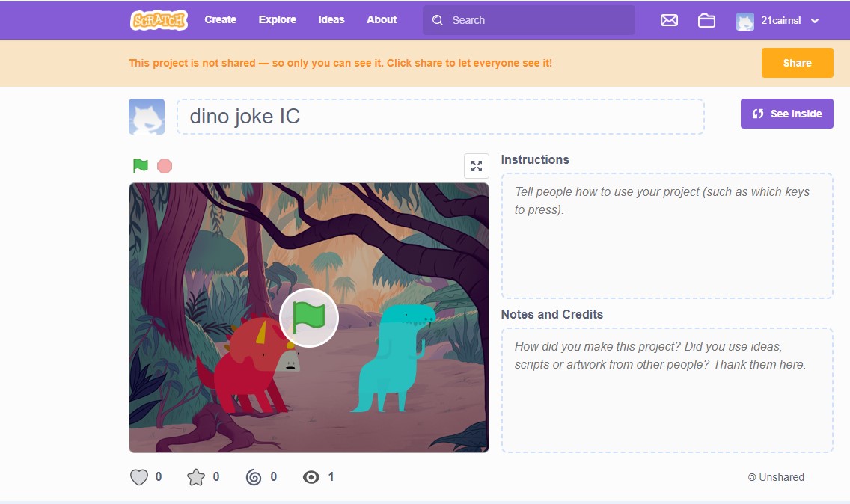This screenshot has height=504, width=850.
Task: Click the 'This project is not shared' banner text
Action: tap(340, 63)
